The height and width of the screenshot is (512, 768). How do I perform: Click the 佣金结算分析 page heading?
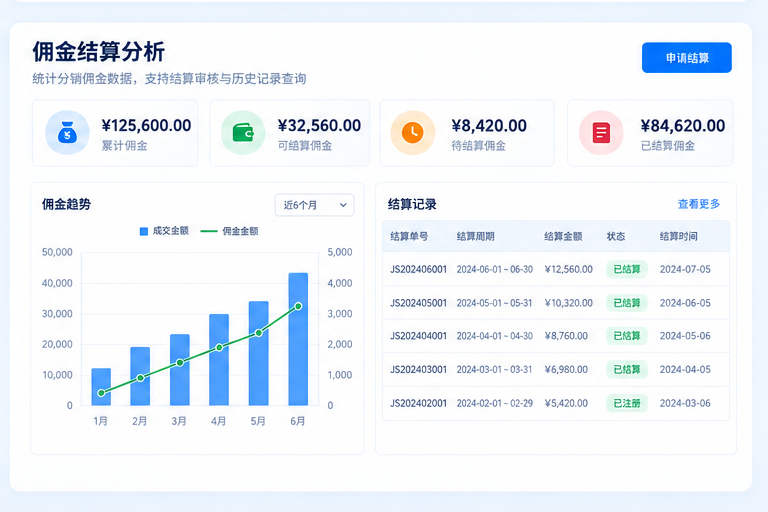pos(98,51)
